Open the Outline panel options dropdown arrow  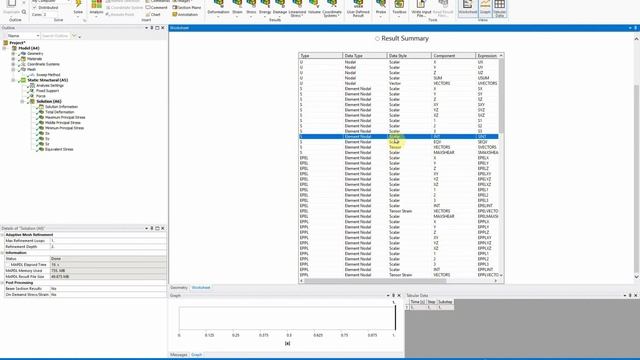(146, 28)
